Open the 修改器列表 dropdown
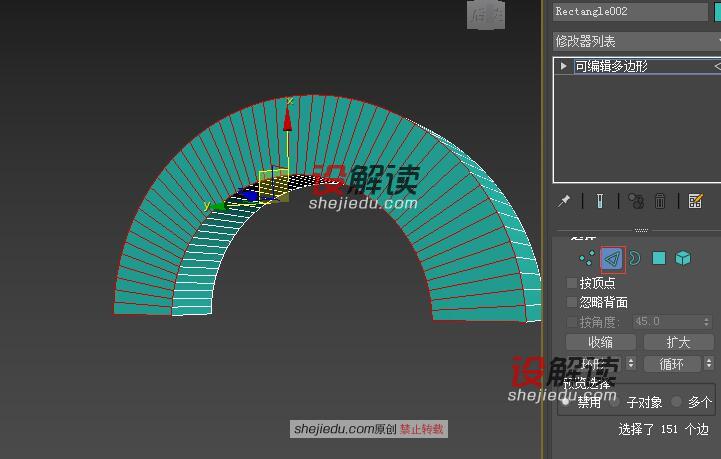Screen dimensions: 721x459 click(636, 41)
